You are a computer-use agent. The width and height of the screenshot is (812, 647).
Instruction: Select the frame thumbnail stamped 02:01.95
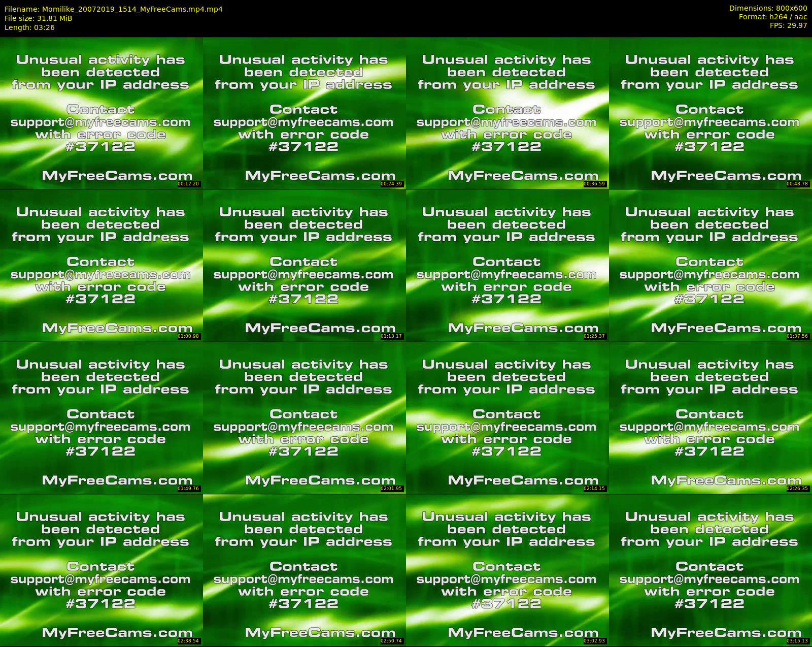coord(304,417)
